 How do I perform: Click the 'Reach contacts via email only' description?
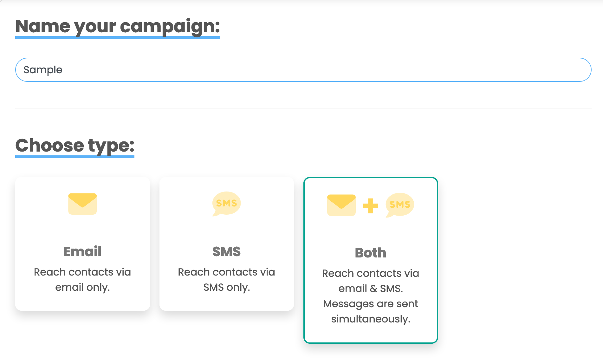(82, 279)
